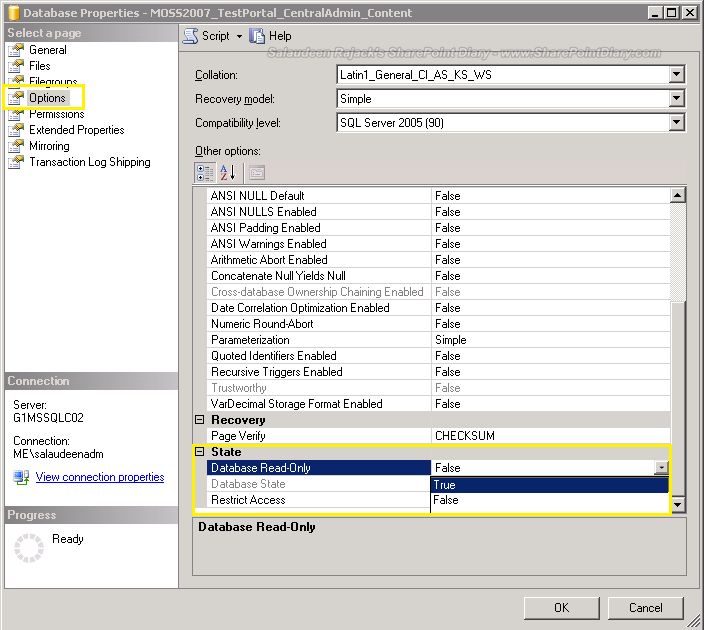This screenshot has height=630, width=704.
Task: Click the connection properties computer icon
Action: pyautogui.click(x=21, y=477)
